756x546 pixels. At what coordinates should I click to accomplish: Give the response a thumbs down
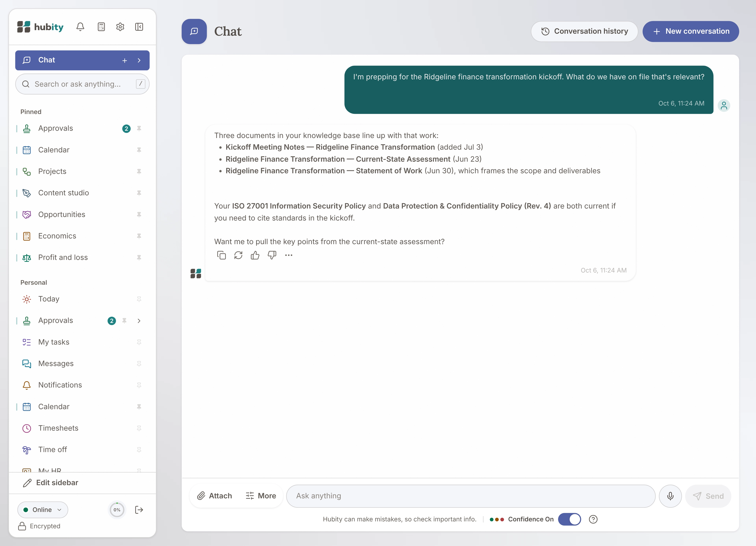(x=272, y=255)
